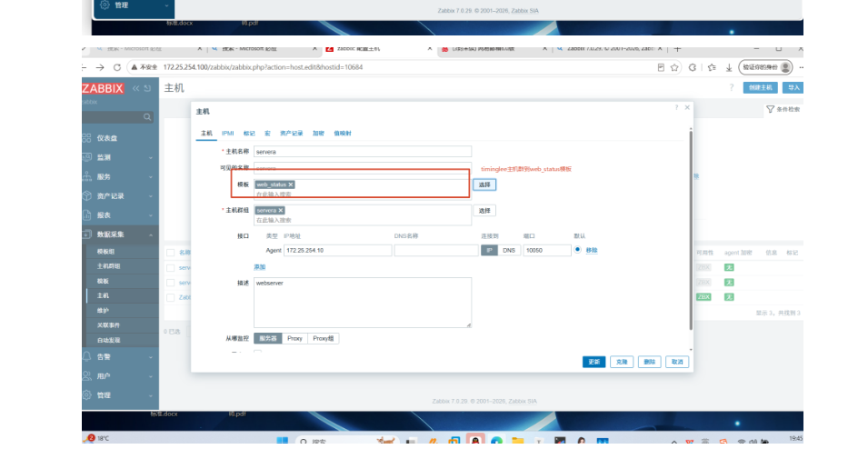Switch to the 标记 tab in dialog
The image size is (868, 459).
(249, 134)
